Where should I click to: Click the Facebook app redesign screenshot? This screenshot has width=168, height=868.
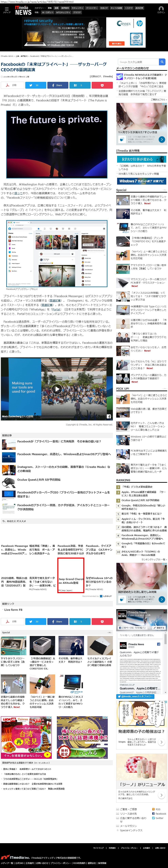coord(57,253)
